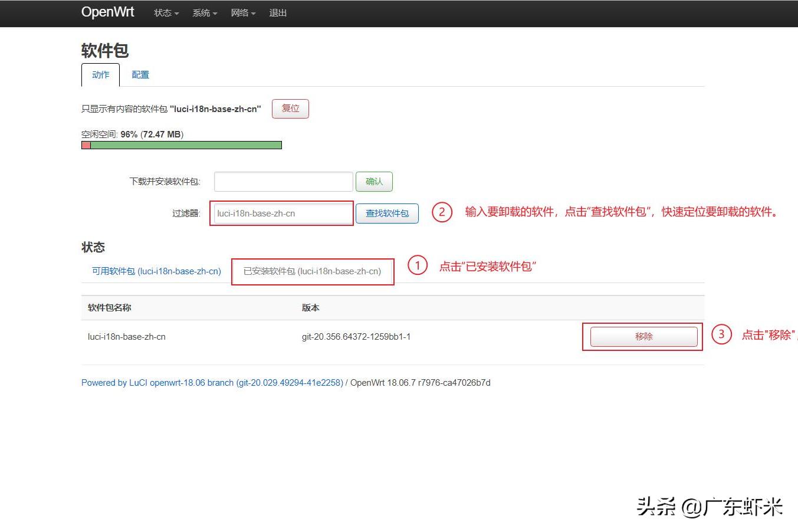Click the 确认 confirm button
The image size is (798, 532).
click(x=374, y=182)
